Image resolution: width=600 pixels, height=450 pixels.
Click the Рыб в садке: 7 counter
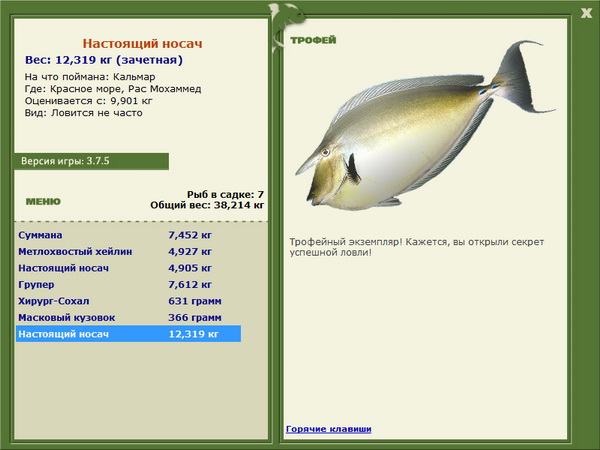225,194
